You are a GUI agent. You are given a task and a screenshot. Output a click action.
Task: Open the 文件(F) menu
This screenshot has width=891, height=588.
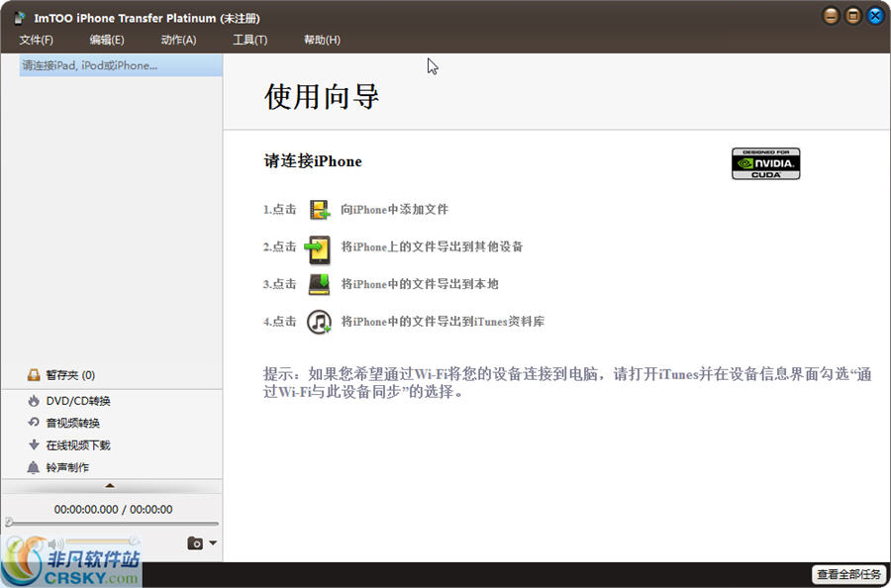point(37,40)
